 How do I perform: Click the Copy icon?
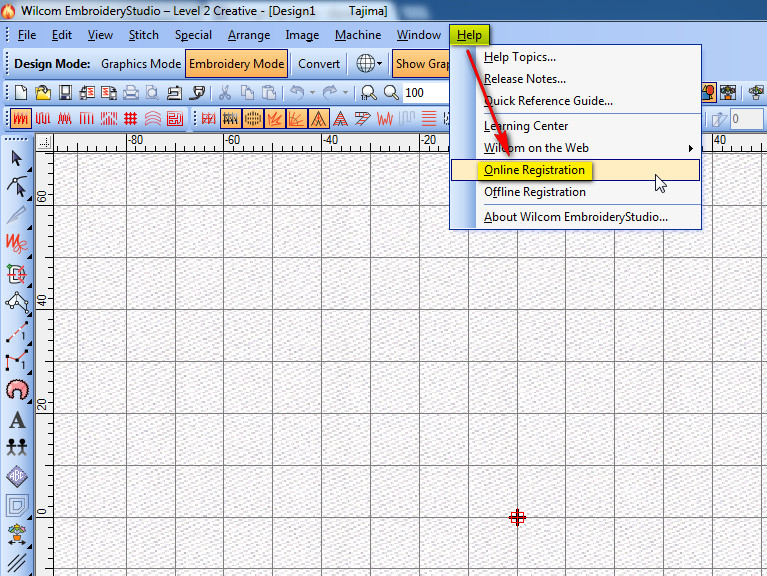pos(247,92)
